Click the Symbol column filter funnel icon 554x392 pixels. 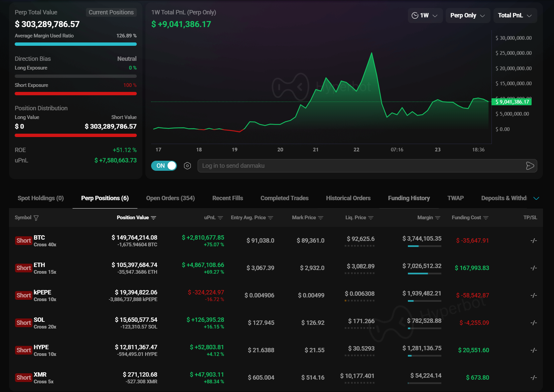[36, 218]
